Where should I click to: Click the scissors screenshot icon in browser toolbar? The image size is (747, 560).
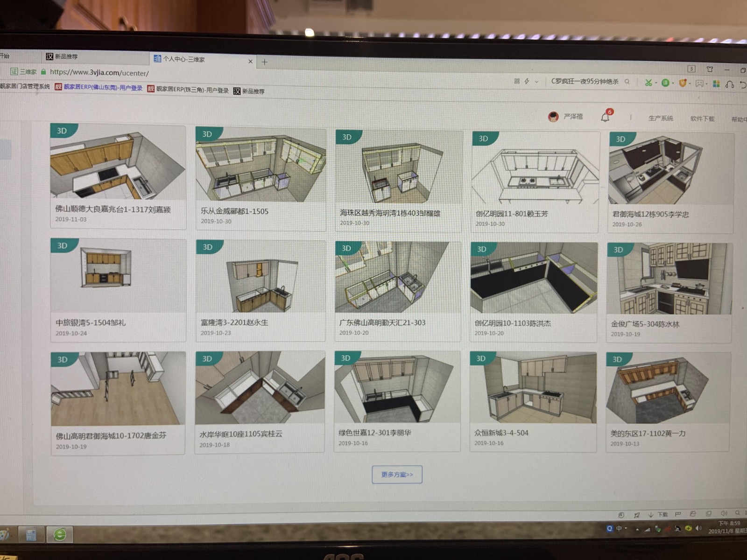point(648,83)
